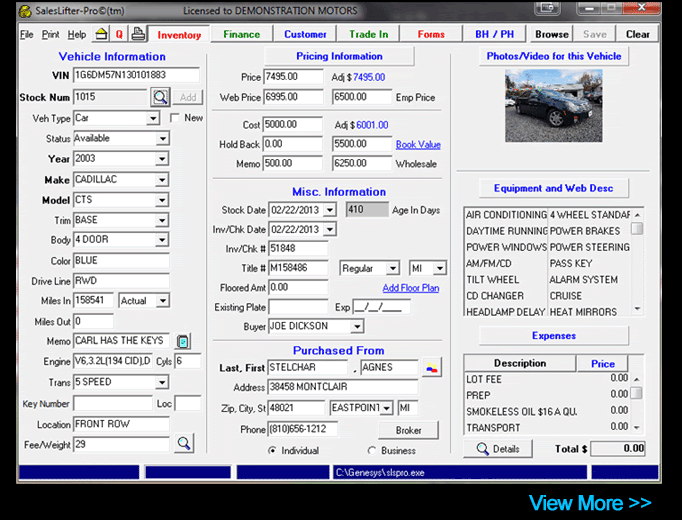Screen dimensions: 682x520
Task: Switch to the Customer tab
Action: tap(305, 34)
